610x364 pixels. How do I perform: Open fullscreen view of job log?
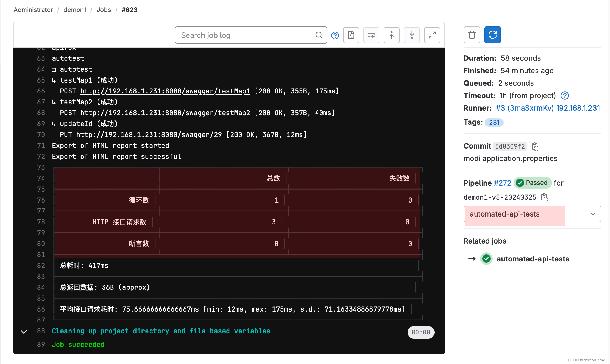pyautogui.click(x=432, y=35)
